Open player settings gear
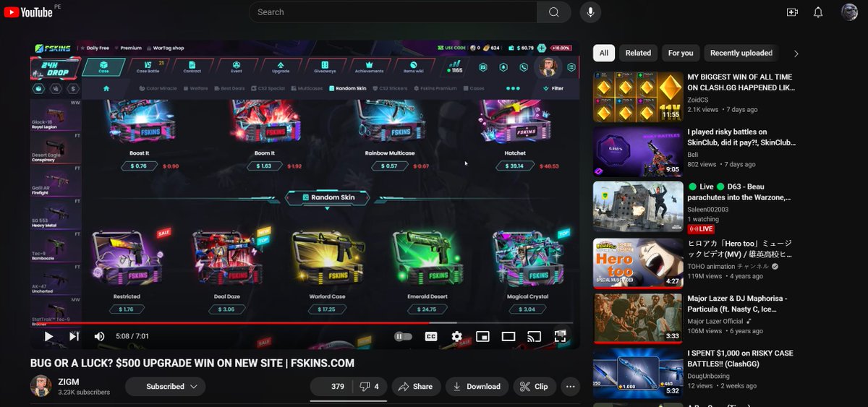This screenshot has height=407, width=868. click(x=456, y=336)
